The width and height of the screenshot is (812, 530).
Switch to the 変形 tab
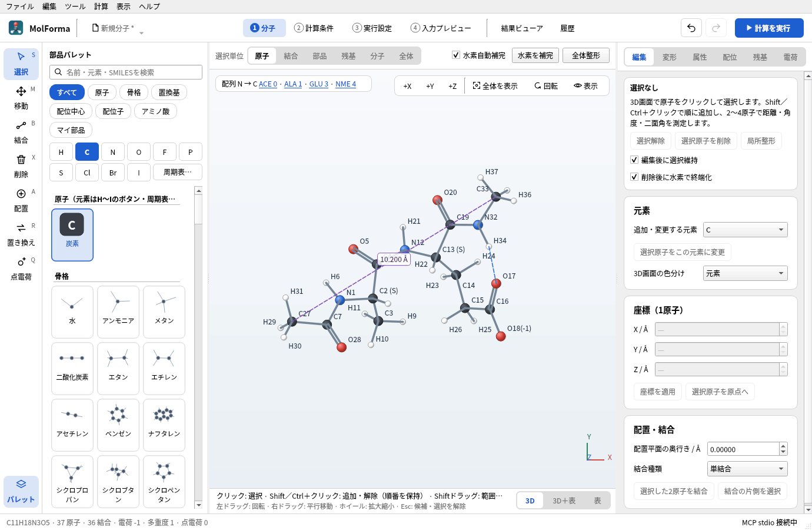coord(670,57)
